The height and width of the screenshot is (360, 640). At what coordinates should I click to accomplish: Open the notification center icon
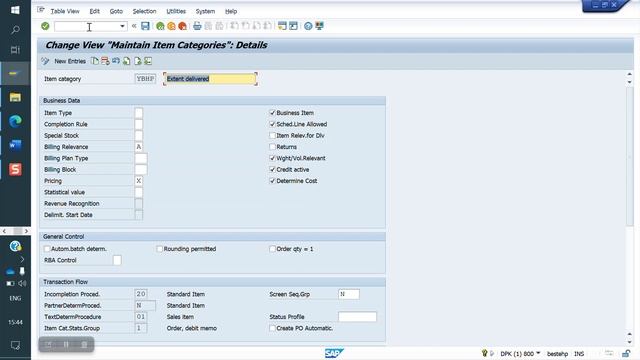point(15,345)
